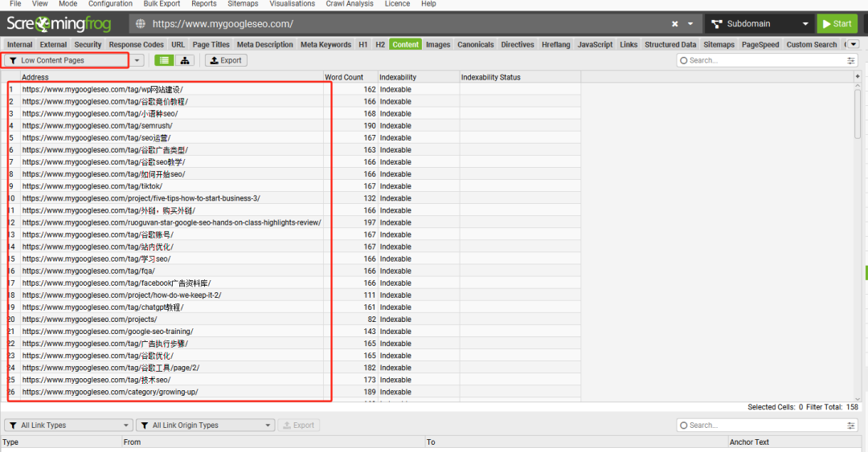Clear the URL with the X icon

675,24
